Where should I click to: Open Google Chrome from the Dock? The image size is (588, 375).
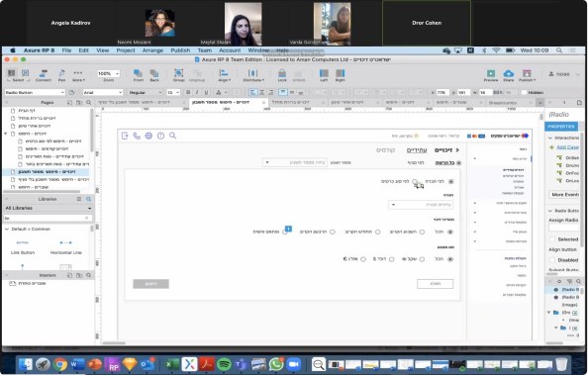pos(59,364)
